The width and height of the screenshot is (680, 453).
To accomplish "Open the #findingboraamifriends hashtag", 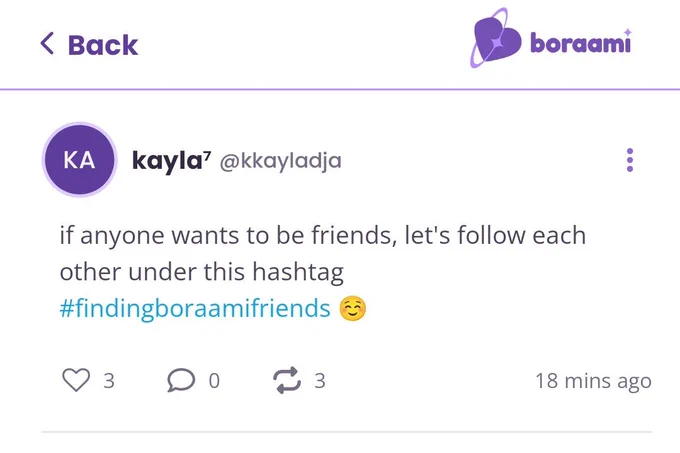I will tap(195, 309).
